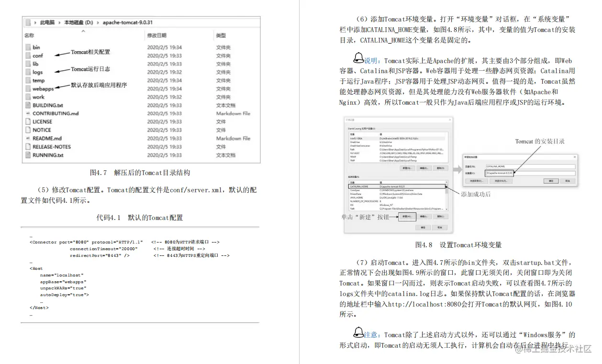Click the lib folder icon
The height and width of the screenshot is (364, 602).
coord(28,64)
